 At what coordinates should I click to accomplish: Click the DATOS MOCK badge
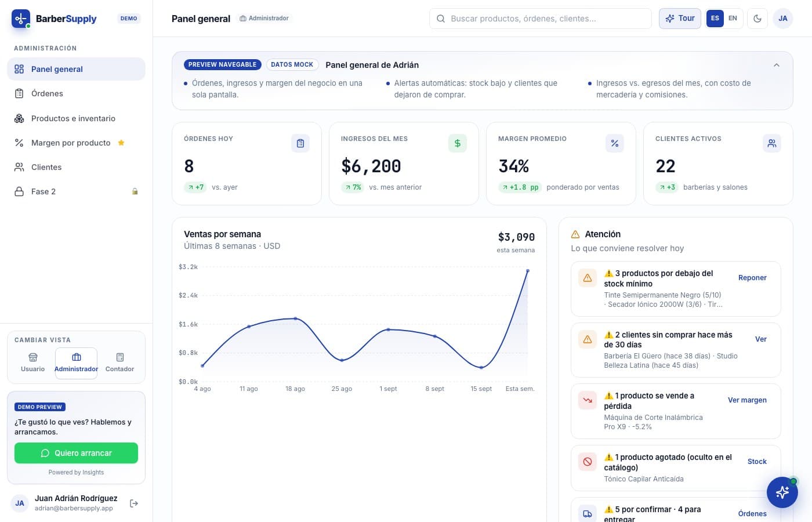(x=292, y=65)
